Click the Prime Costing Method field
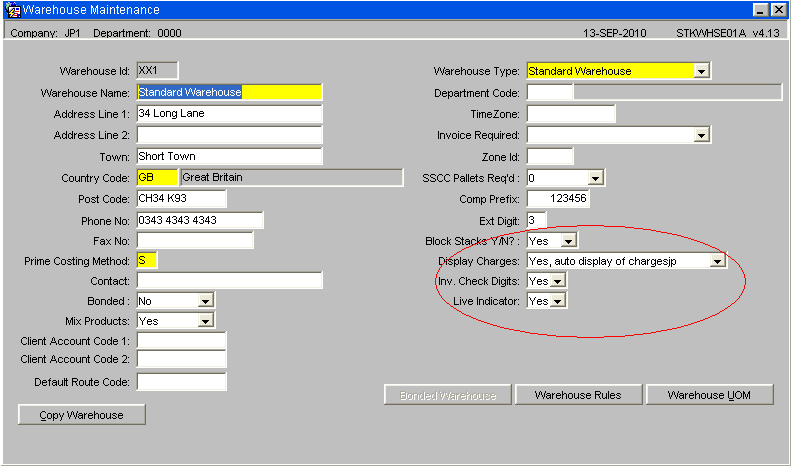Viewport: 791px width, 466px height. click(x=147, y=261)
